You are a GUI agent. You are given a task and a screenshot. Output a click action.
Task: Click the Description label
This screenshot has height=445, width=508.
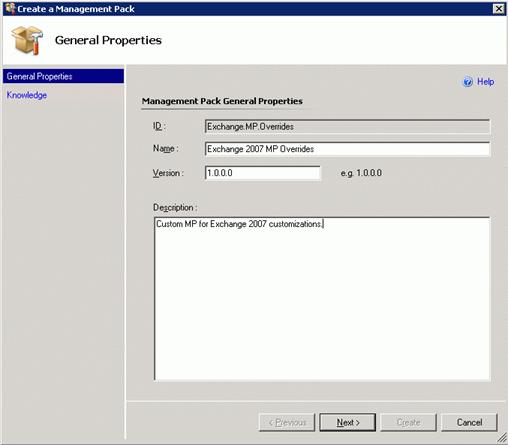175,207
